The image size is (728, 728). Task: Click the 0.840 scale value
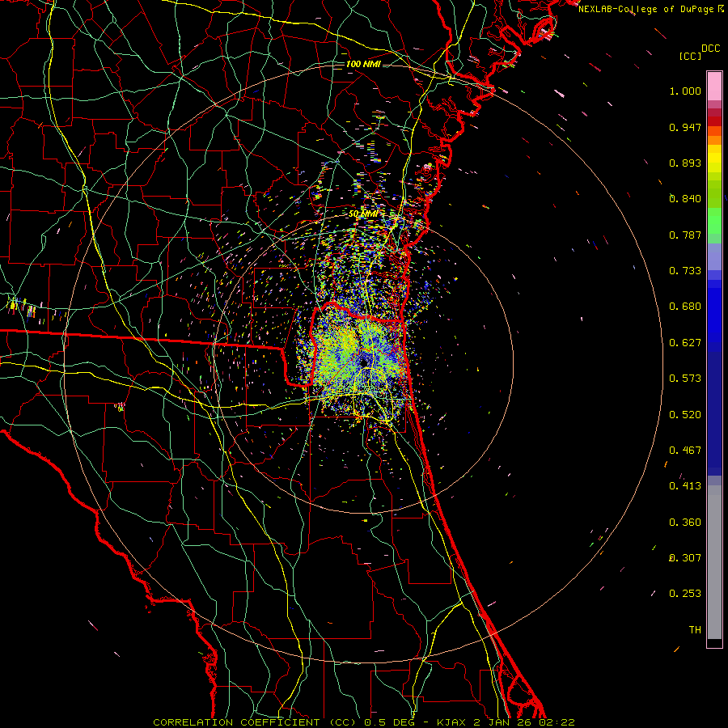click(x=685, y=199)
